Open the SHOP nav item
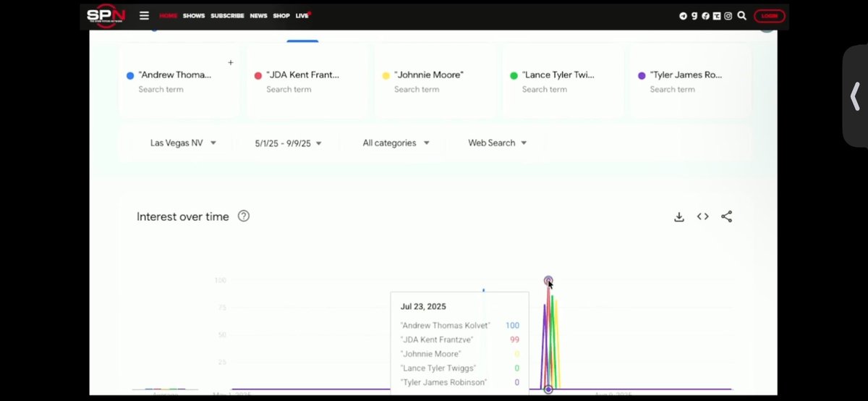 pyautogui.click(x=281, y=15)
